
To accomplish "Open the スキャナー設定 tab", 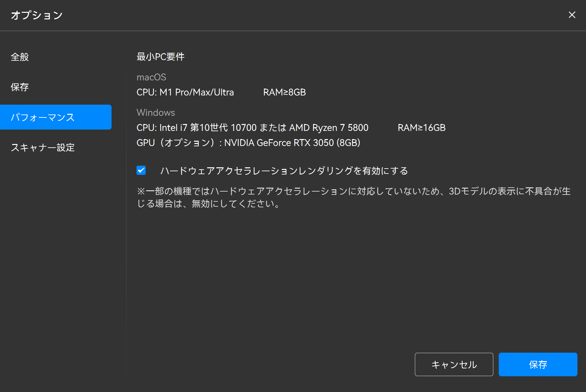I will (43, 148).
